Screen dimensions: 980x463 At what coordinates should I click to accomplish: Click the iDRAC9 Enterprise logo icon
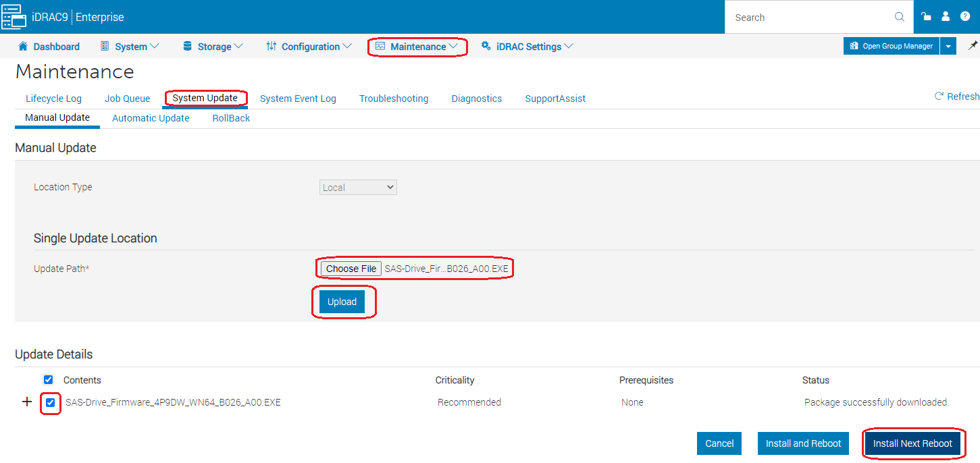[14, 16]
